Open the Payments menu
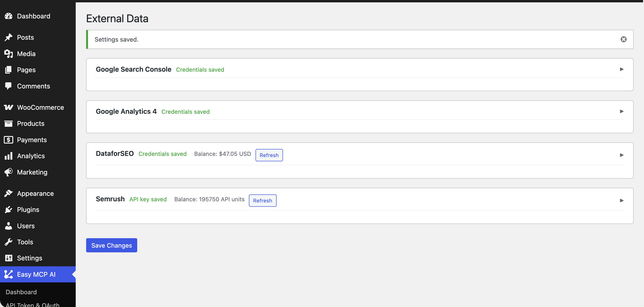 point(38,140)
